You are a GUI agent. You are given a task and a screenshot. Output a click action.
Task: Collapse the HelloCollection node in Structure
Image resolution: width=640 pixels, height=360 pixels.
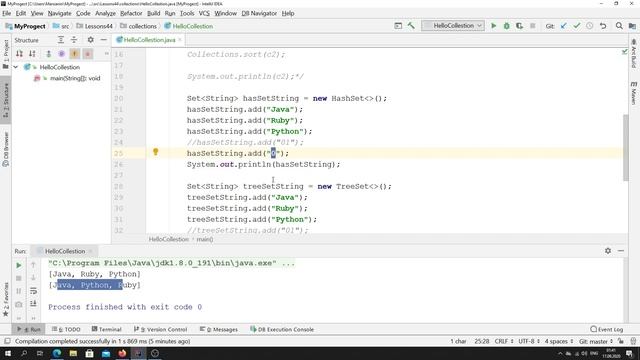tap(16, 67)
